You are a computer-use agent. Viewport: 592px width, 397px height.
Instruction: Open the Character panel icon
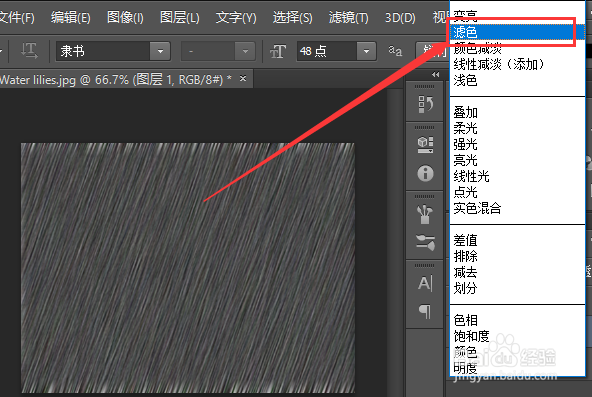point(425,283)
